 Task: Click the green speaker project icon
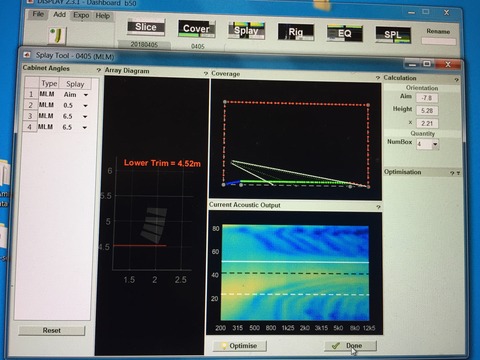[57, 36]
